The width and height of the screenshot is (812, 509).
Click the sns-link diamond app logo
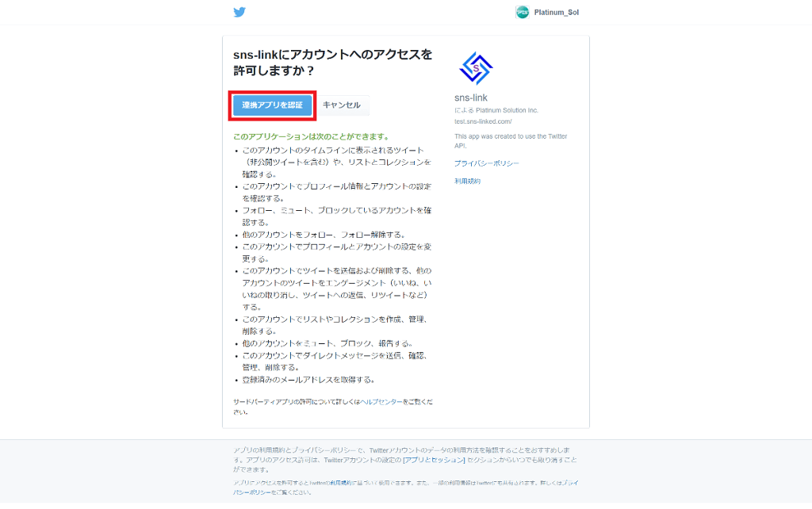point(476,69)
